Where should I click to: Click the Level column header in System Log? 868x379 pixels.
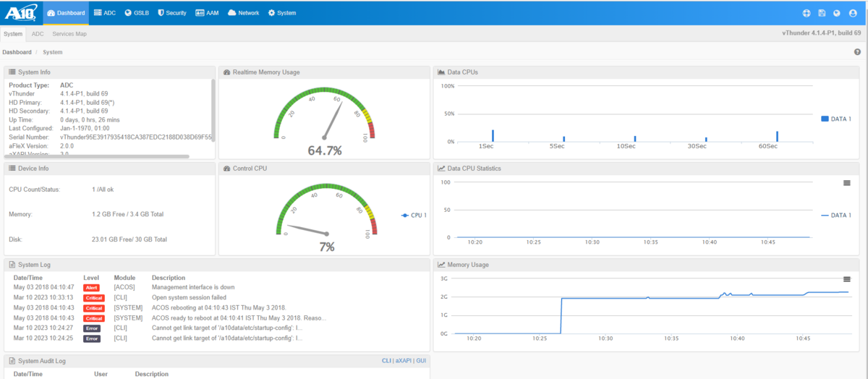pos(91,278)
